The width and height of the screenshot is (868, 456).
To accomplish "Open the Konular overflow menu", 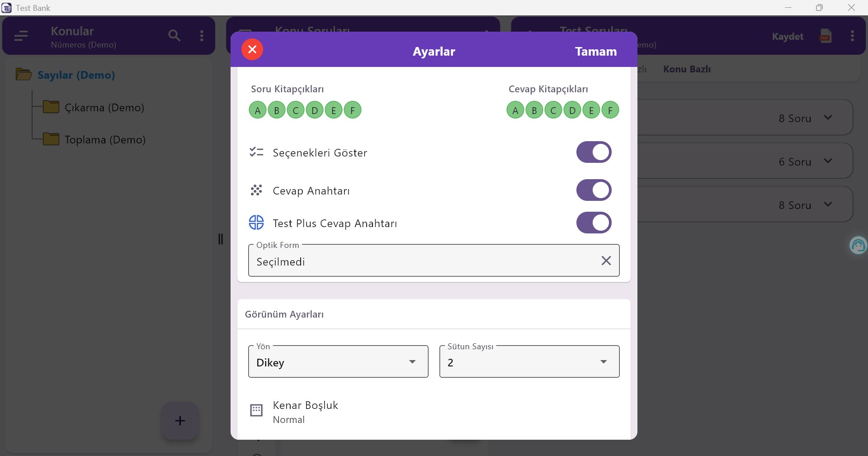I will (x=202, y=36).
